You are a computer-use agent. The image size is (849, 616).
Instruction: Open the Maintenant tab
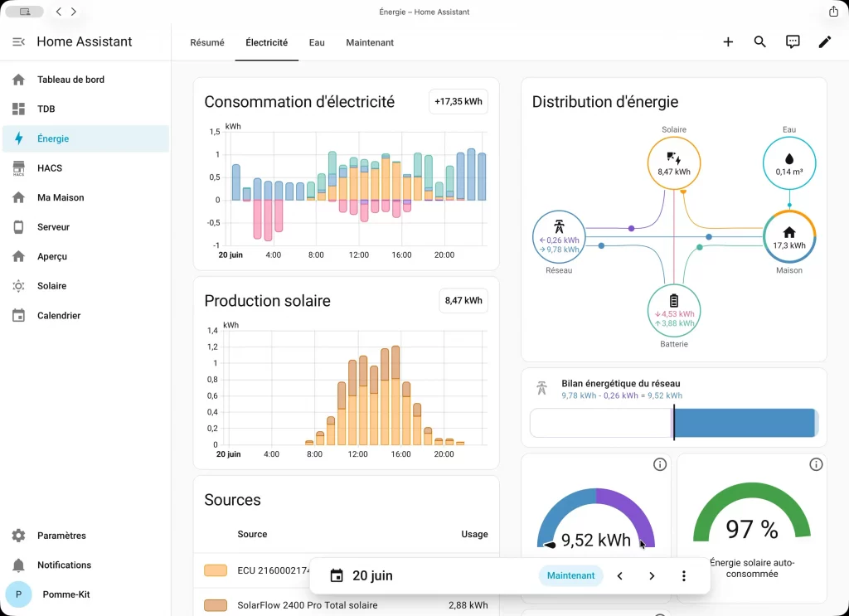coord(370,42)
